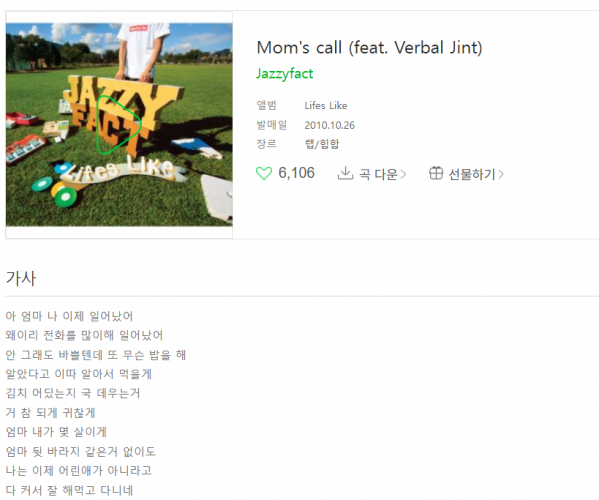Viewport: 599px width, 500px height.
Task: Click the 곡 다운 download button text
Action: (x=378, y=174)
